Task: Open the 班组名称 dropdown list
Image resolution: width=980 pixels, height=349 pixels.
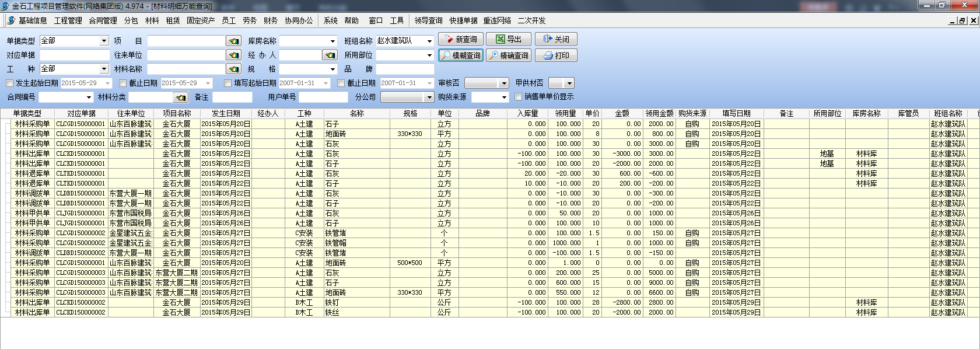Action: pos(429,41)
